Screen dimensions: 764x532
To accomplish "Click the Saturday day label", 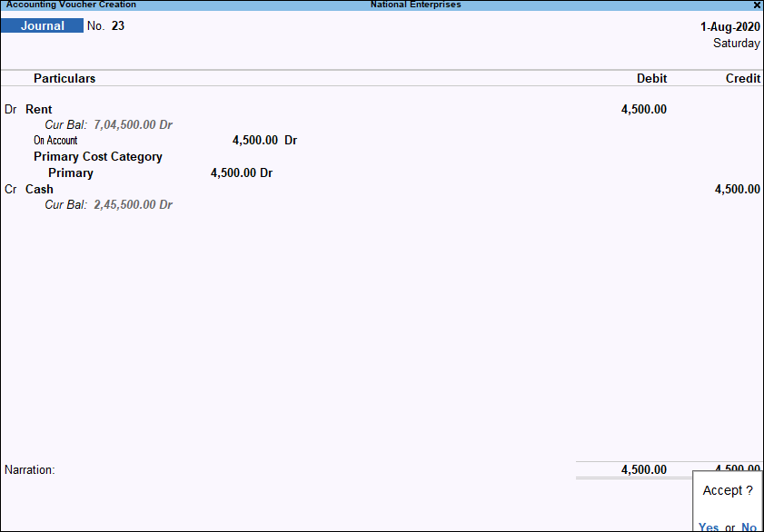I will coord(736,43).
